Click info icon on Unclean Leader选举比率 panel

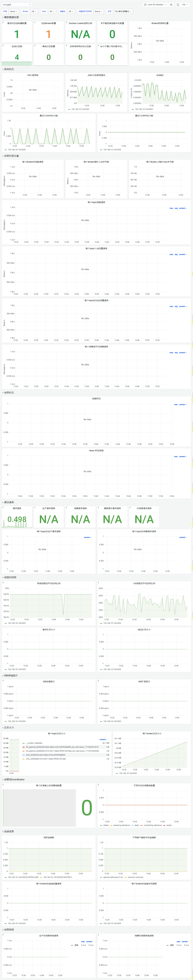pos(67,22)
